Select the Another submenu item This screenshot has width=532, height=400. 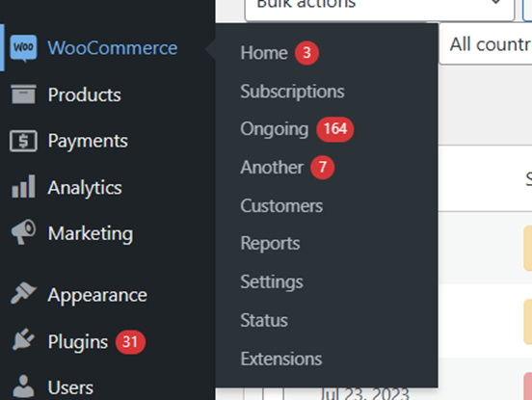pyautogui.click(x=272, y=168)
